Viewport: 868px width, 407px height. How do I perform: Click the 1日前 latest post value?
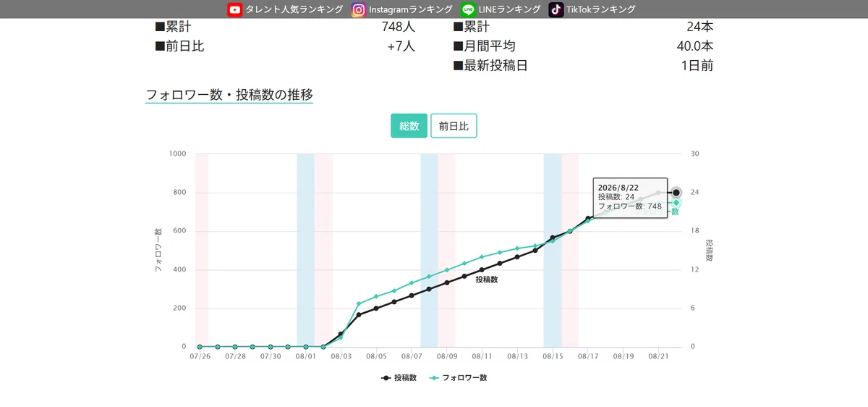click(x=697, y=66)
